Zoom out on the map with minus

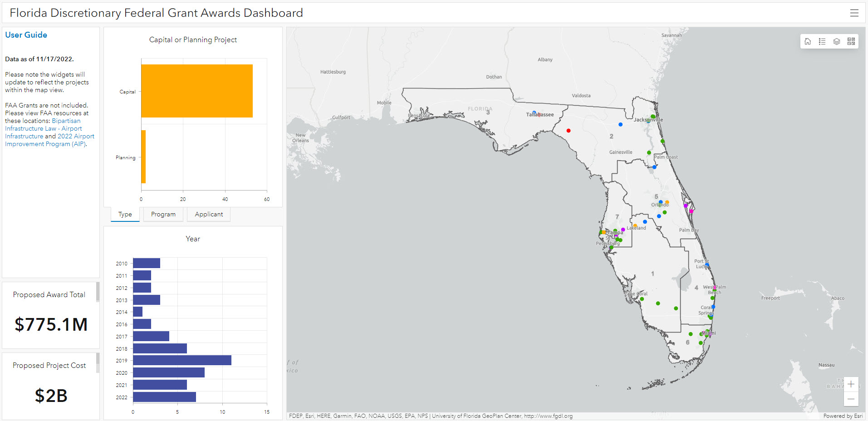coord(851,399)
